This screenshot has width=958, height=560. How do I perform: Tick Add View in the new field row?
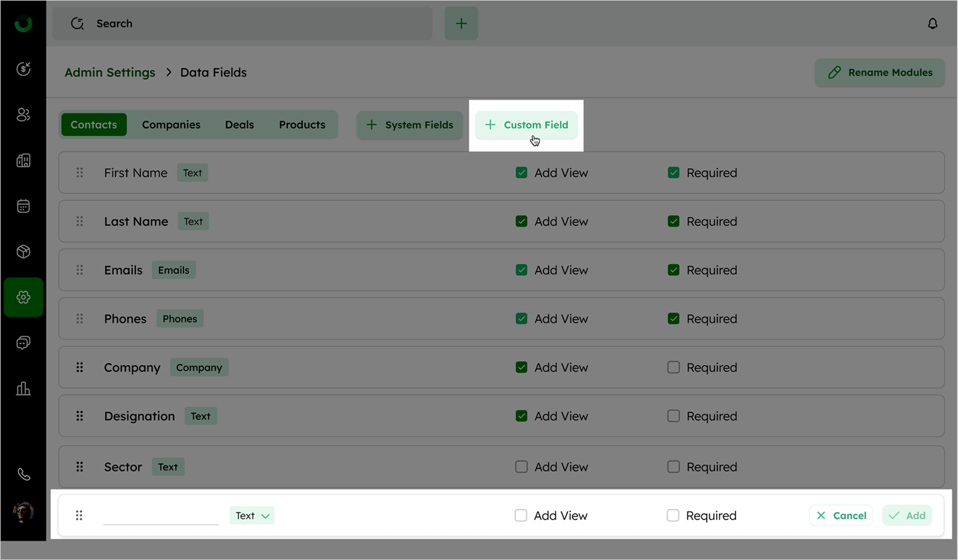(520, 516)
